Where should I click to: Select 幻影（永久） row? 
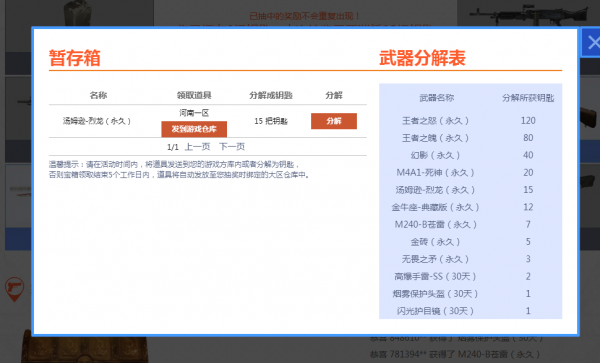coord(470,155)
